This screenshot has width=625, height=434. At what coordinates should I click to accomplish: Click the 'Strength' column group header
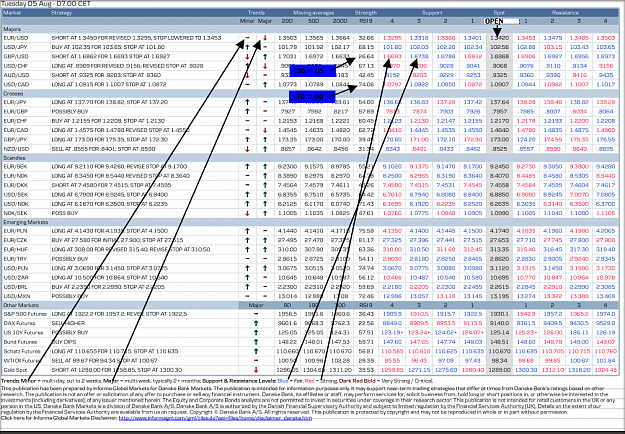pos(366,13)
